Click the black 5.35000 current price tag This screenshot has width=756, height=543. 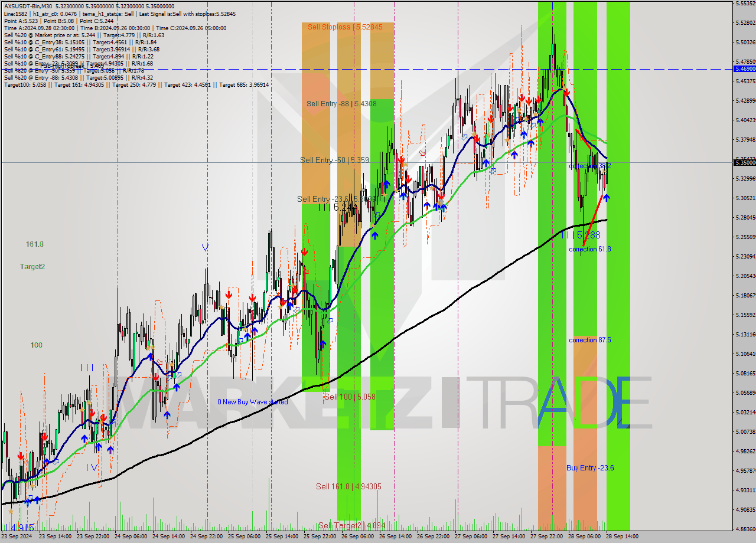click(x=744, y=162)
